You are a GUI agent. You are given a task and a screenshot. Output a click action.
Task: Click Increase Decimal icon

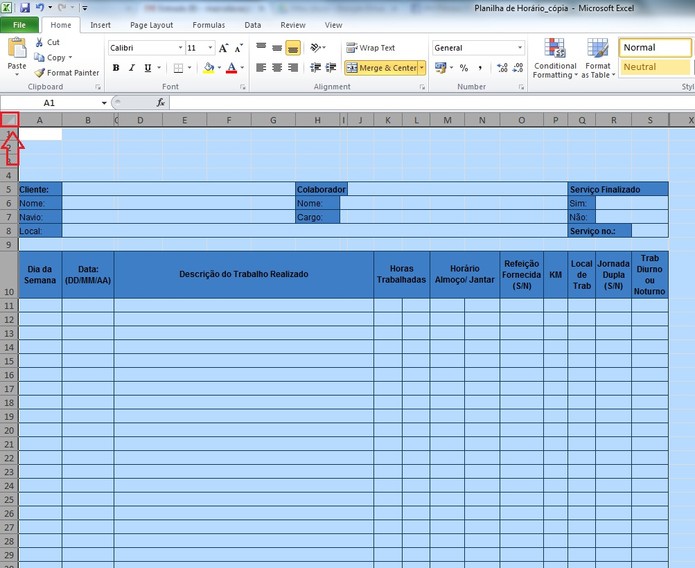(502, 68)
